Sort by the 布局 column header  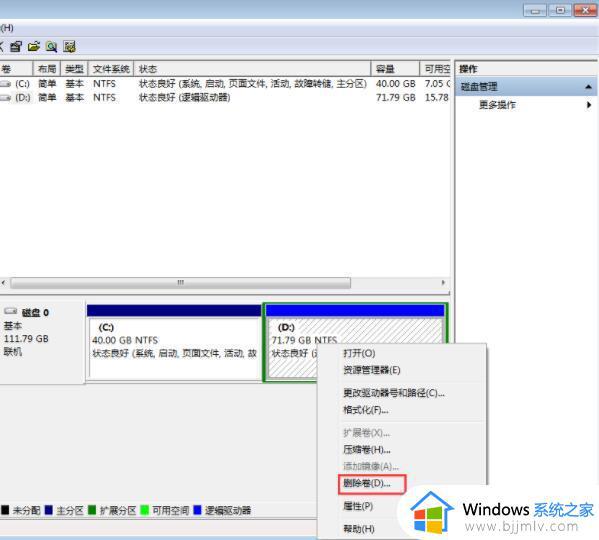[x=47, y=69]
